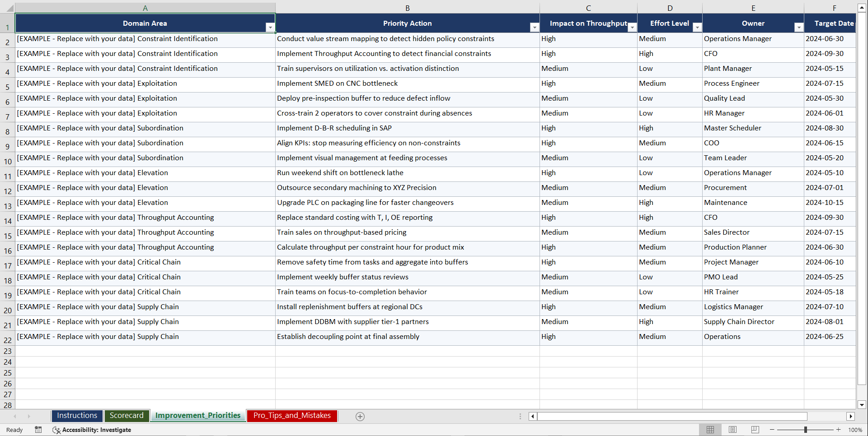Click the horizontal scrollbar right arrow

851,417
